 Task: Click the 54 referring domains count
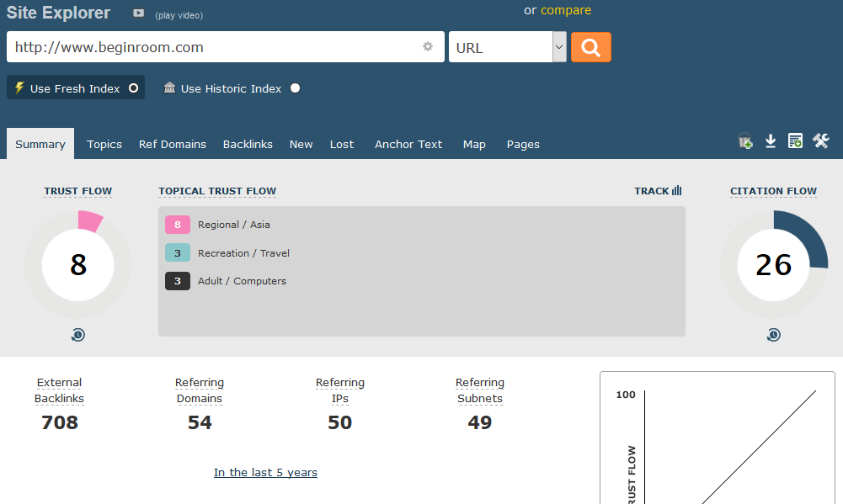pos(200,422)
